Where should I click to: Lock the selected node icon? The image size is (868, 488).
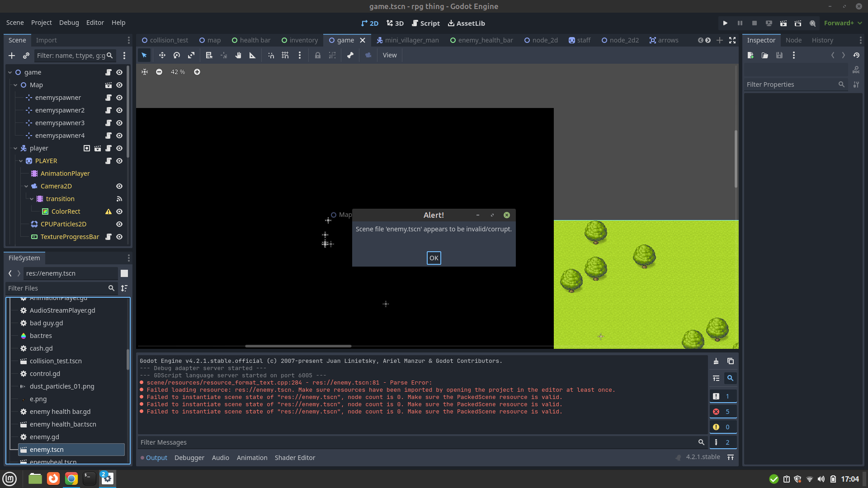(x=318, y=55)
